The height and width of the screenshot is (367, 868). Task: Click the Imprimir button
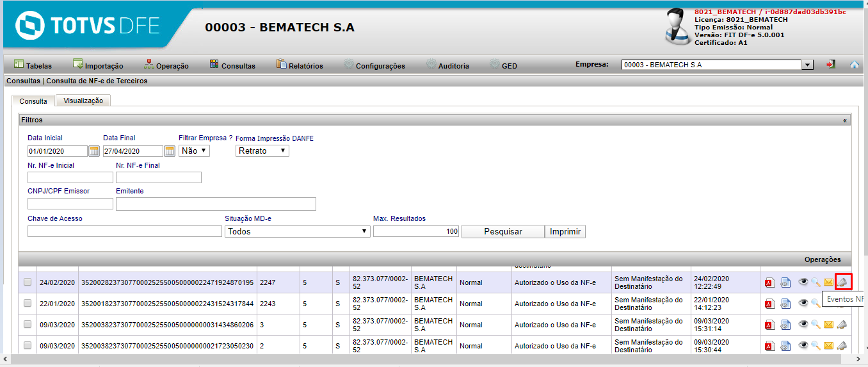tap(565, 231)
